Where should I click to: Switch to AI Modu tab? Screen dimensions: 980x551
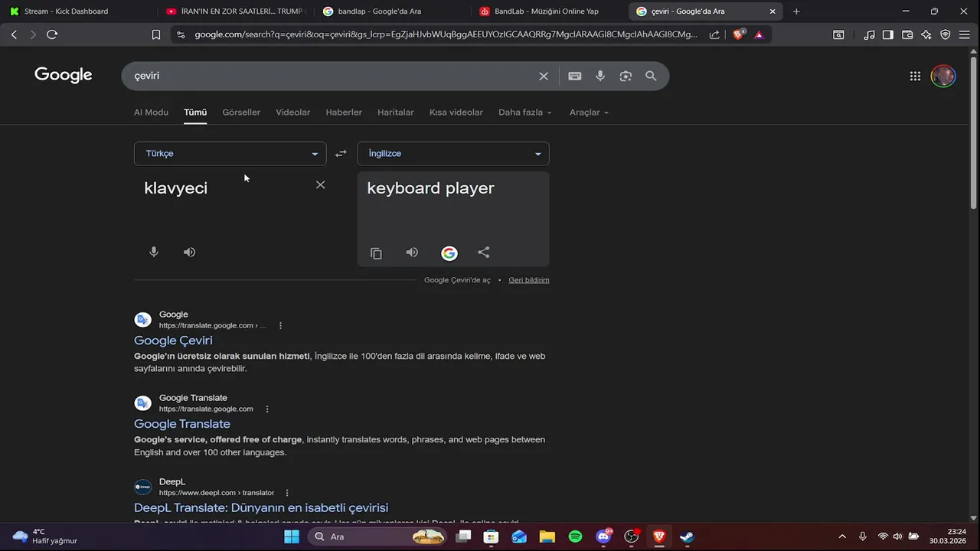(x=151, y=112)
